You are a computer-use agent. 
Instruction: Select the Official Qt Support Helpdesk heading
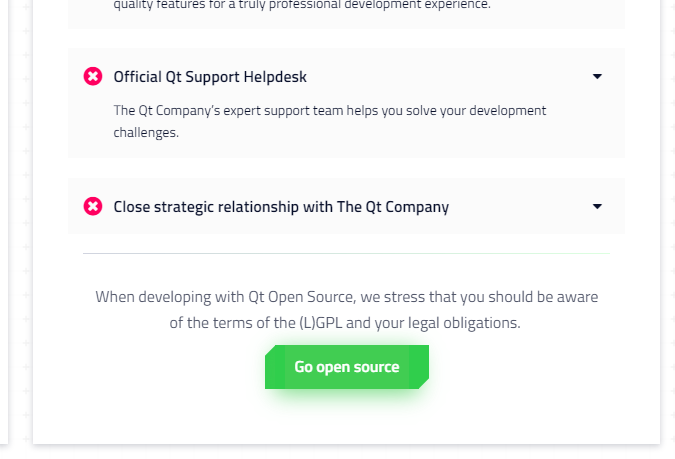pos(210,76)
